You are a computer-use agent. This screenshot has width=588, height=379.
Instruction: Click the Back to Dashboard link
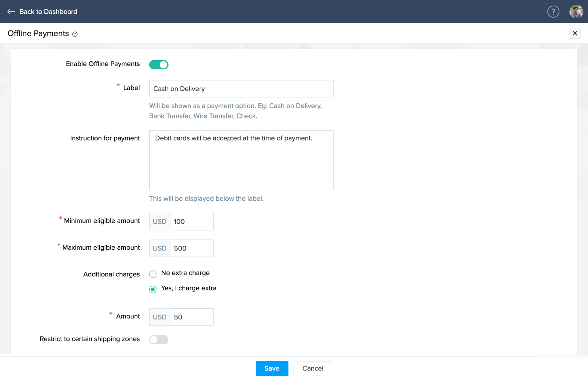coord(48,12)
